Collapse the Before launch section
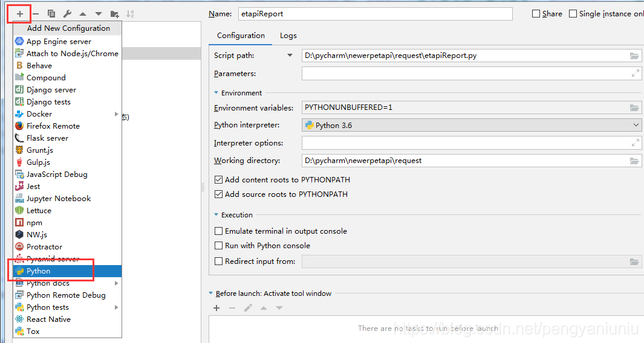The image size is (644, 343). pyautogui.click(x=211, y=293)
